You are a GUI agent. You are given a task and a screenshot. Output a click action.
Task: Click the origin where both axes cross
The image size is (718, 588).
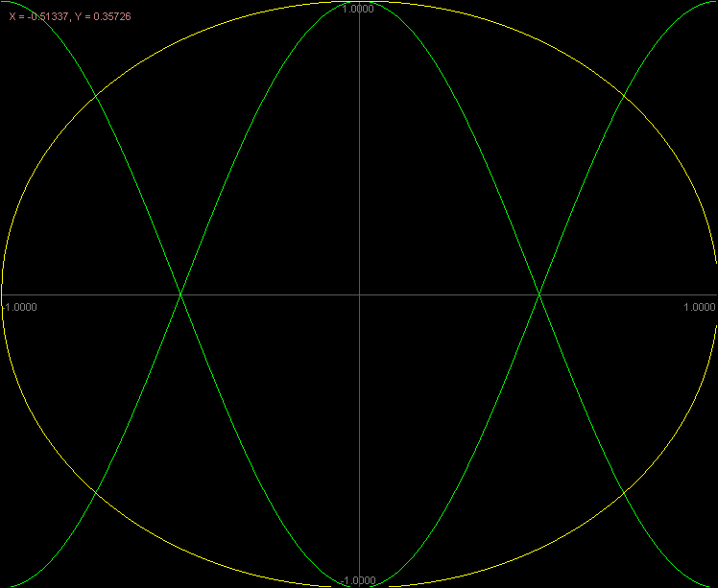tap(359, 294)
